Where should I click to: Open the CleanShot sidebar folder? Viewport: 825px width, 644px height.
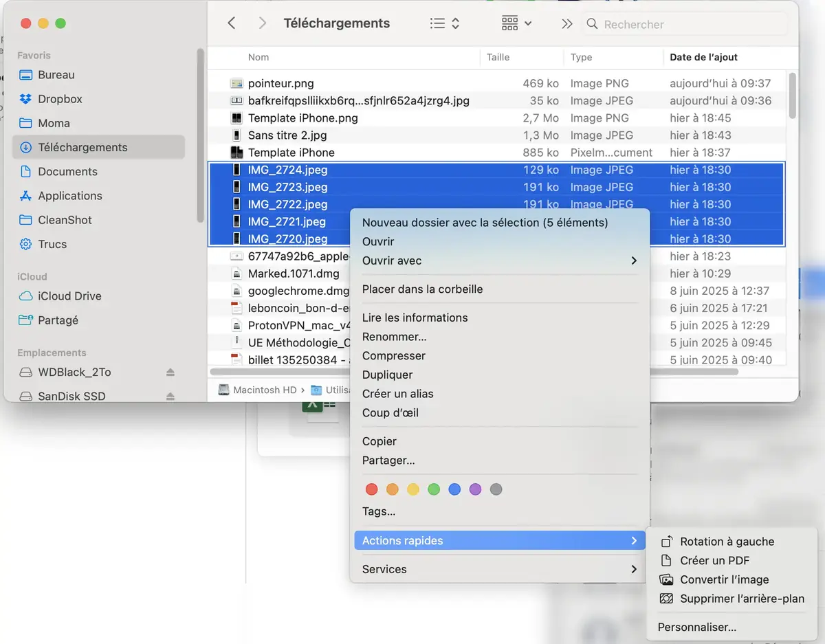[x=67, y=220]
